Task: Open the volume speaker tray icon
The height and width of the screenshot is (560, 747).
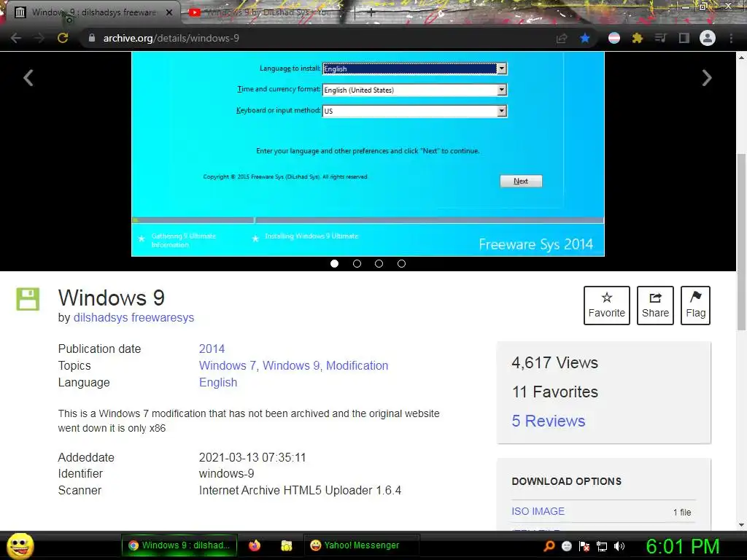Action: [x=619, y=546]
